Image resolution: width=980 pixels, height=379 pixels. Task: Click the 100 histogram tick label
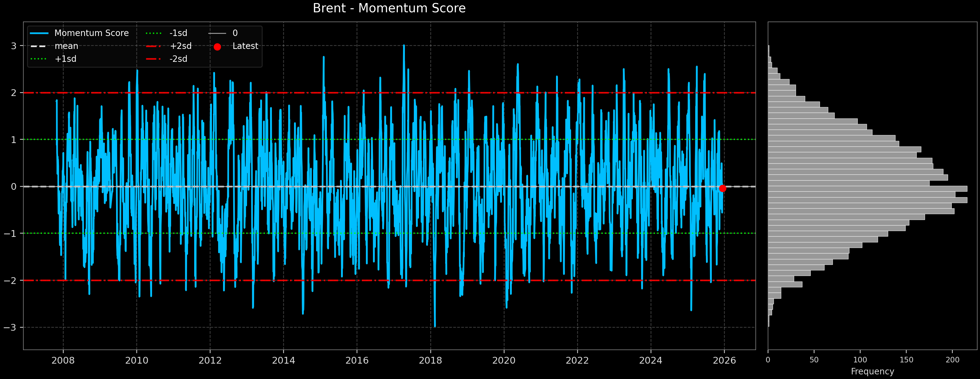[860, 360]
